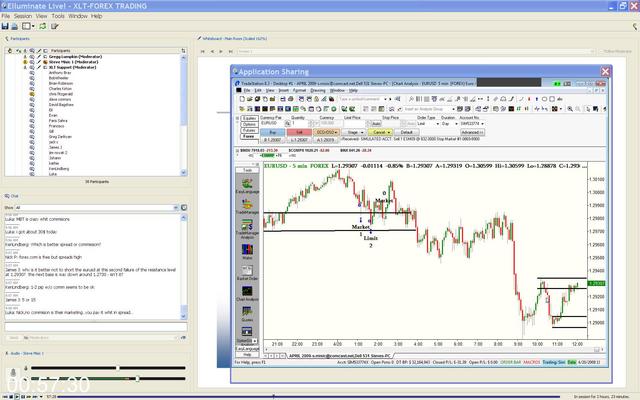Screen dimensions: 640x400
Task: Click the sort icon at participants header right
Action: 183,51
